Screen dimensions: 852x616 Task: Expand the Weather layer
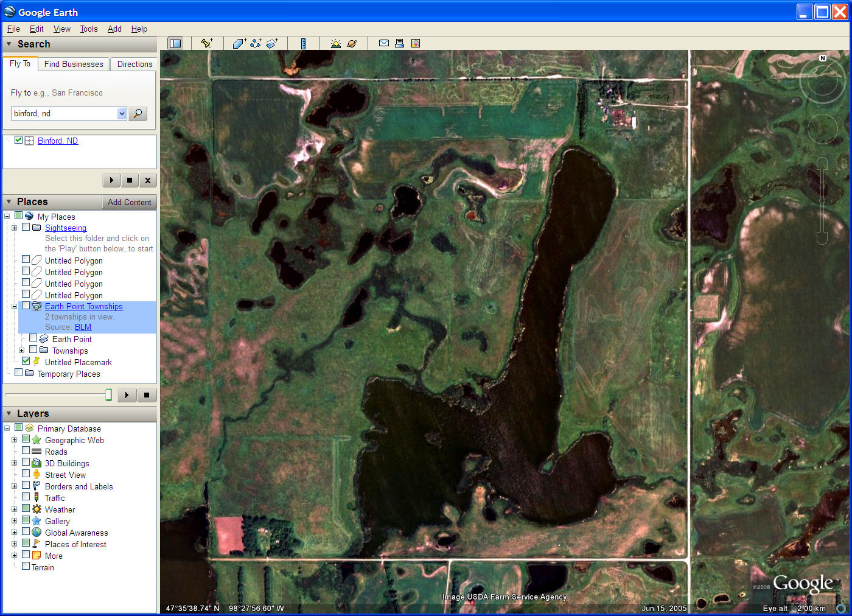click(14, 509)
